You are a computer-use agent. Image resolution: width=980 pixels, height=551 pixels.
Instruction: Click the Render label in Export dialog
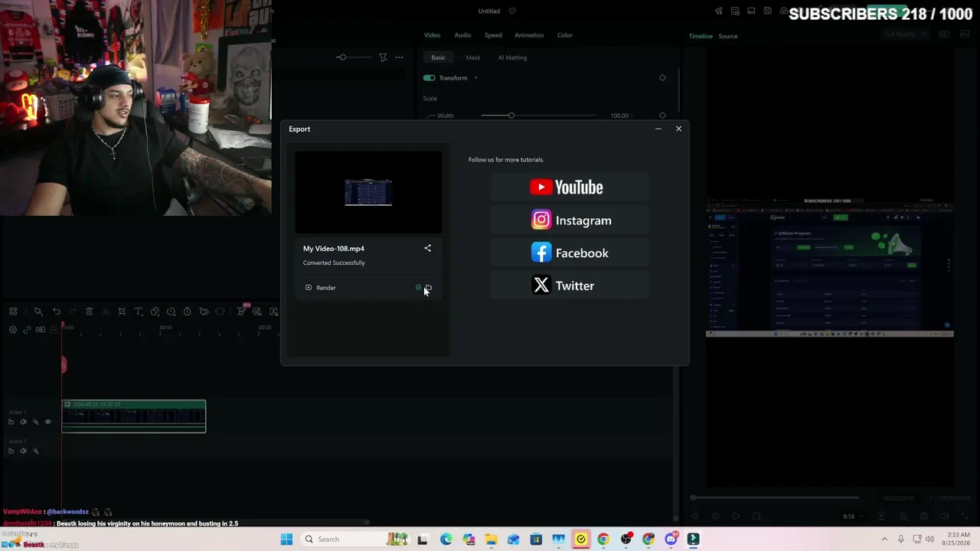pos(325,288)
